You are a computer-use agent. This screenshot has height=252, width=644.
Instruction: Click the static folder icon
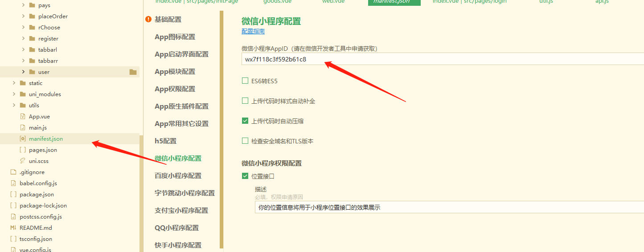(23, 83)
